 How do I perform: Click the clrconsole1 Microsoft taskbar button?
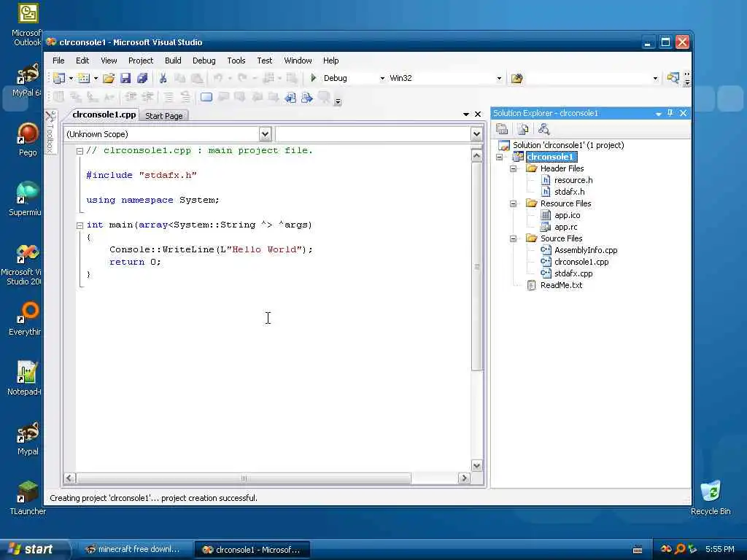click(x=252, y=550)
